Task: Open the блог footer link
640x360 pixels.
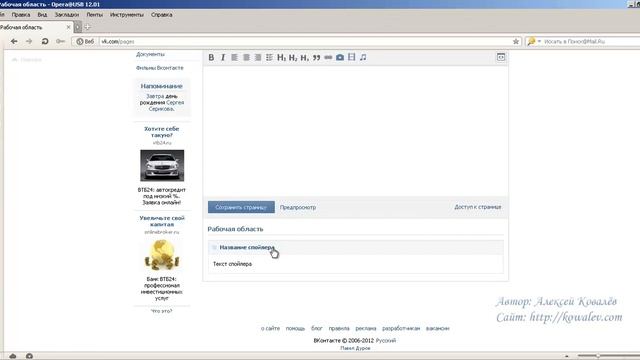Action: click(x=317, y=328)
